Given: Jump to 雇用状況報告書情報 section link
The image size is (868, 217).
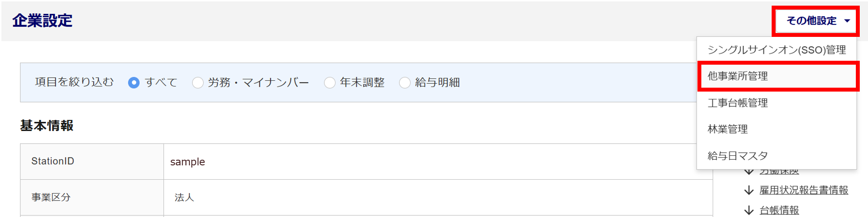Looking at the screenshot, I should 804,190.
